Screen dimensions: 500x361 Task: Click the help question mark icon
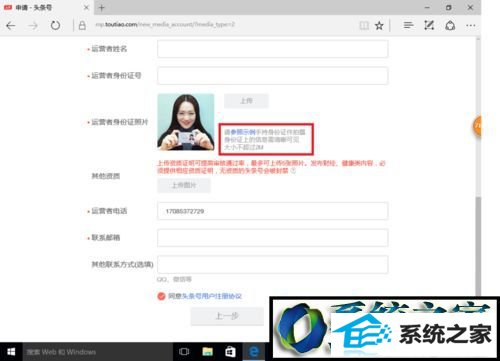tap(293, 171)
